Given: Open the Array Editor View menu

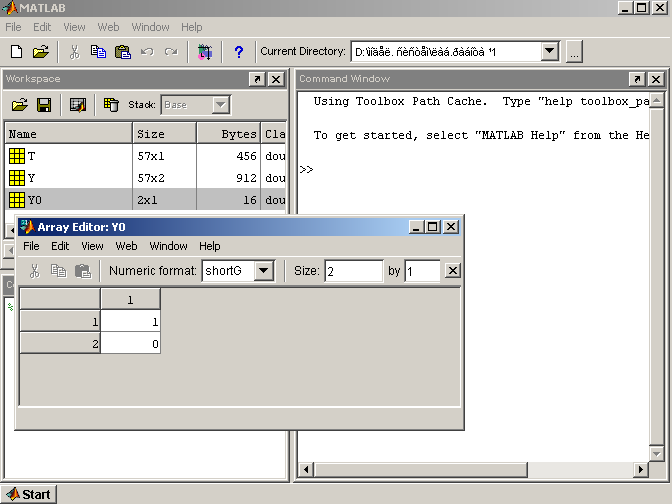Looking at the screenshot, I should 92,246.
